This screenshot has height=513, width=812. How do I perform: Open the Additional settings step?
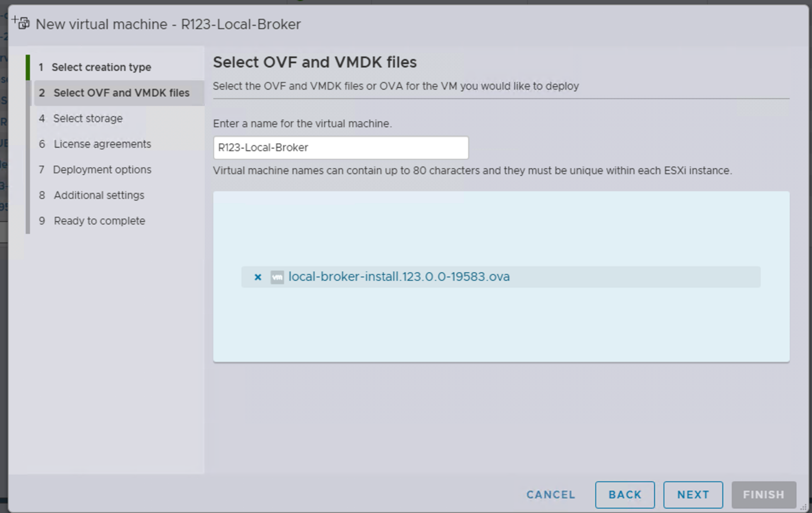pyautogui.click(x=98, y=195)
